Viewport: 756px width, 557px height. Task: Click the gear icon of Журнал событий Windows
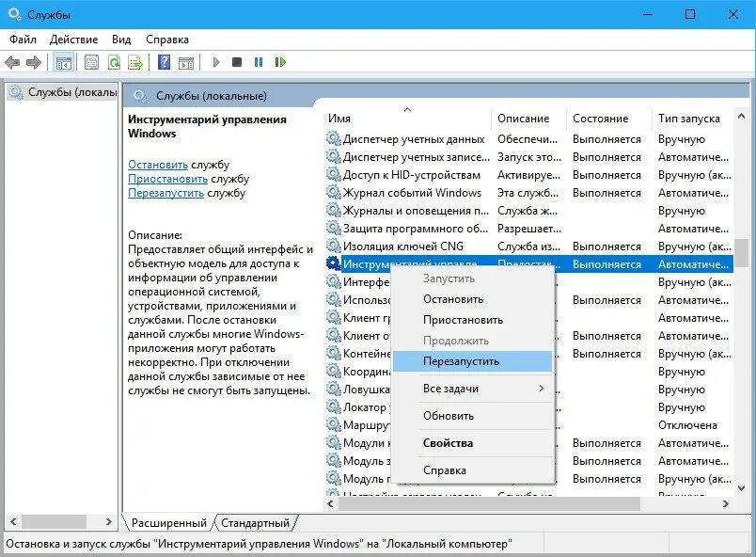[333, 193]
